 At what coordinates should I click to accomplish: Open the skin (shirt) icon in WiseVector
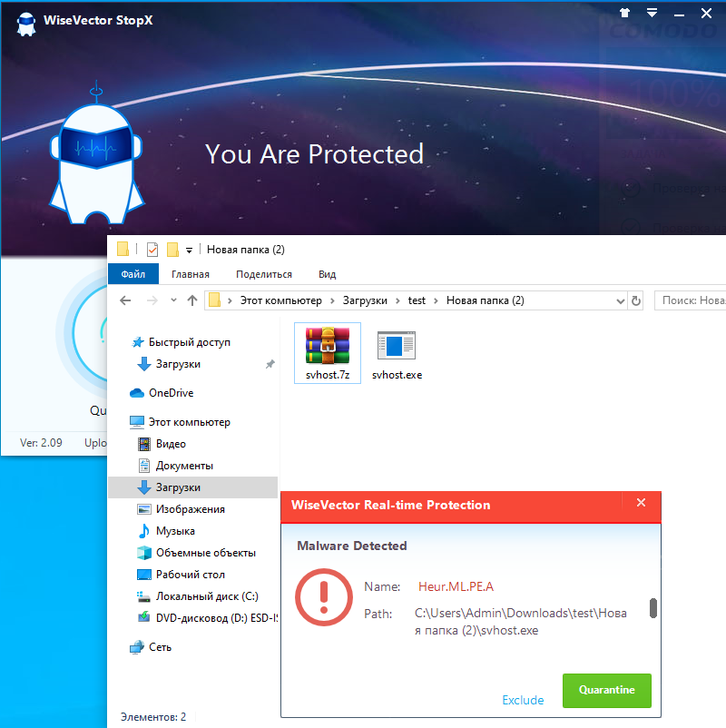[x=624, y=13]
